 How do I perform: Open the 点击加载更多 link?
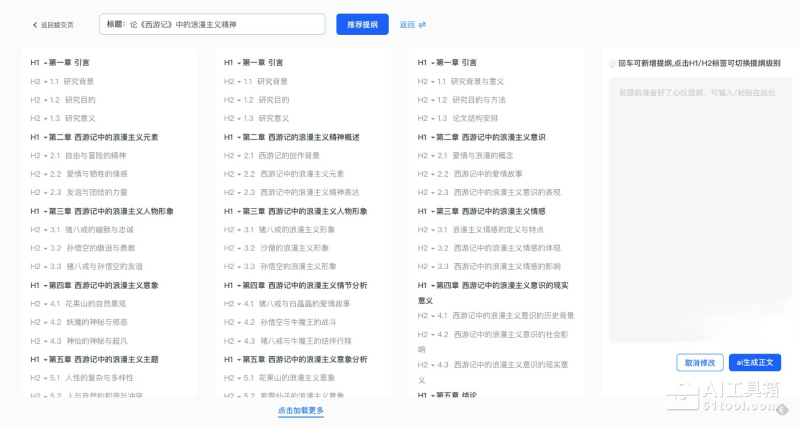(300, 411)
